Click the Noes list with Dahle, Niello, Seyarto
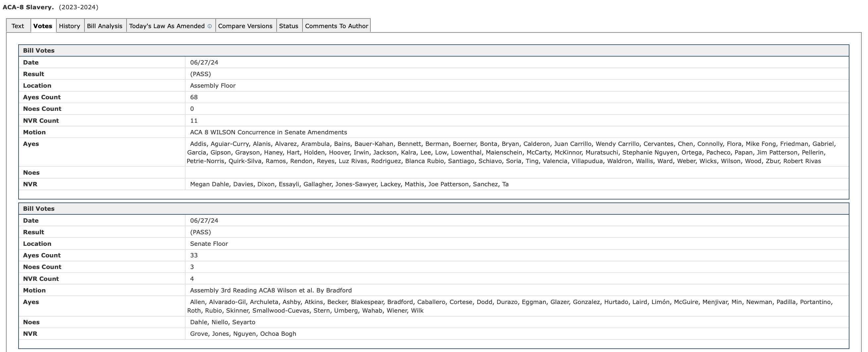Screen dimensions: 868x352 point(222,322)
